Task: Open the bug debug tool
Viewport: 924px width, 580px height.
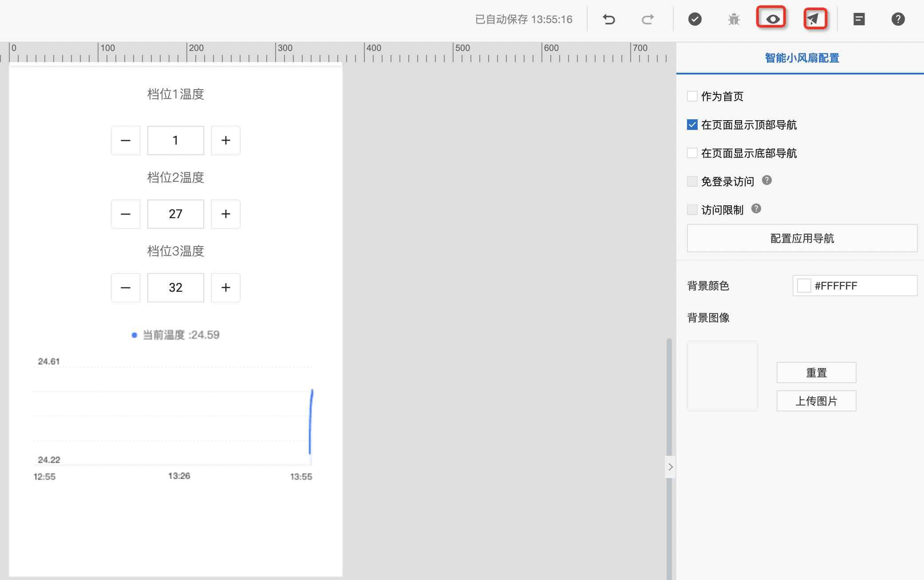Action: pos(734,19)
